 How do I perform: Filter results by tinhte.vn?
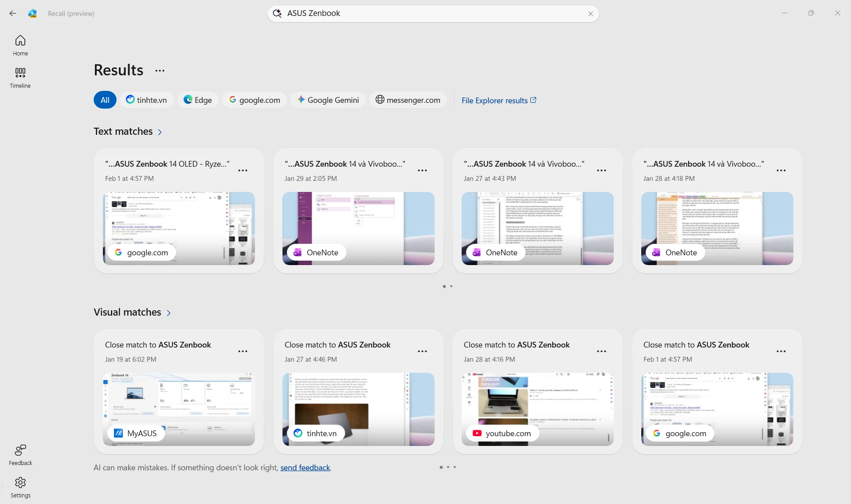click(x=146, y=100)
